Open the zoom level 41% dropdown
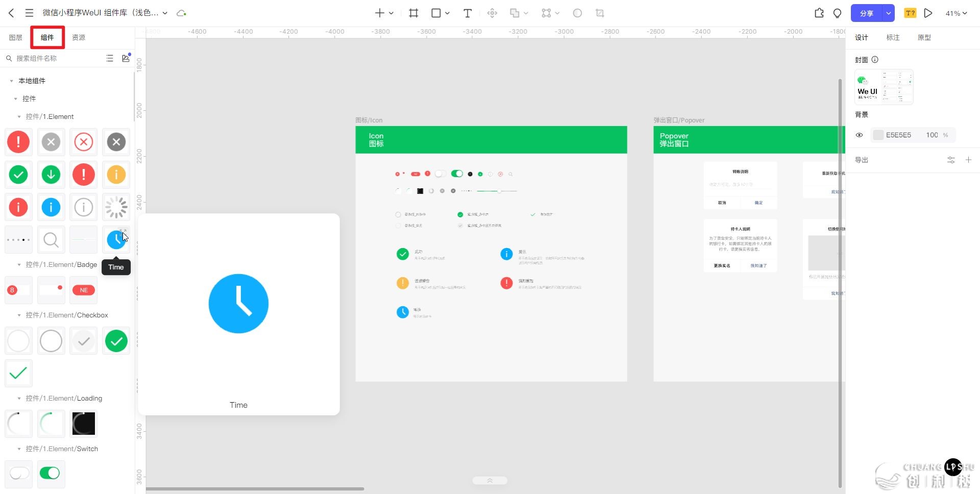980x494 pixels. point(956,13)
